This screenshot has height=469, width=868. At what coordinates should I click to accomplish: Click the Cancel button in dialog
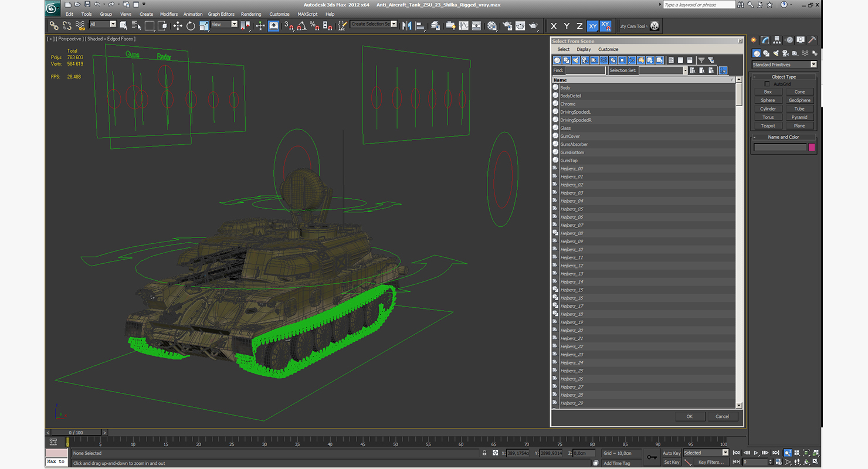point(723,416)
